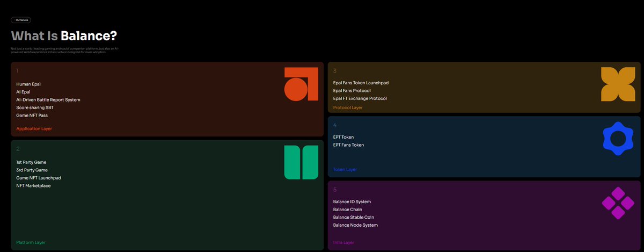The image size is (644, 252).
Task: Click 1st Party Game item
Action: pos(32,162)
